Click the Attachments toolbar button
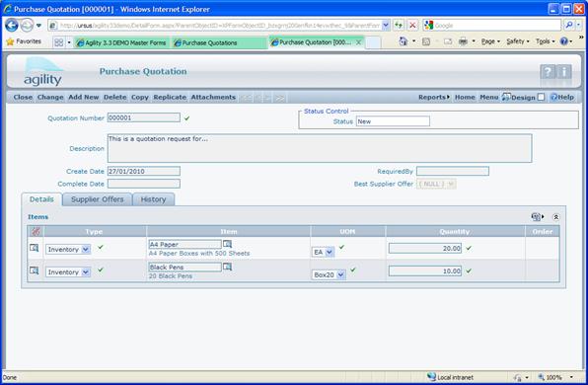 click(x=213, y=97)
